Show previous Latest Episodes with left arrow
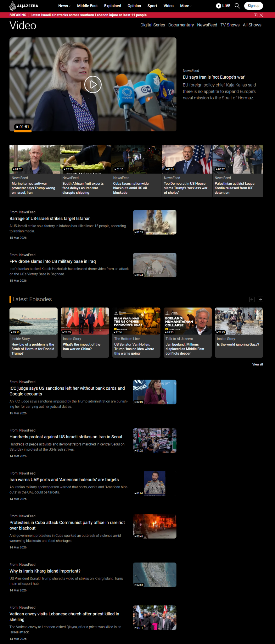This screenshot has height=644, width=275. pos(252,299)
